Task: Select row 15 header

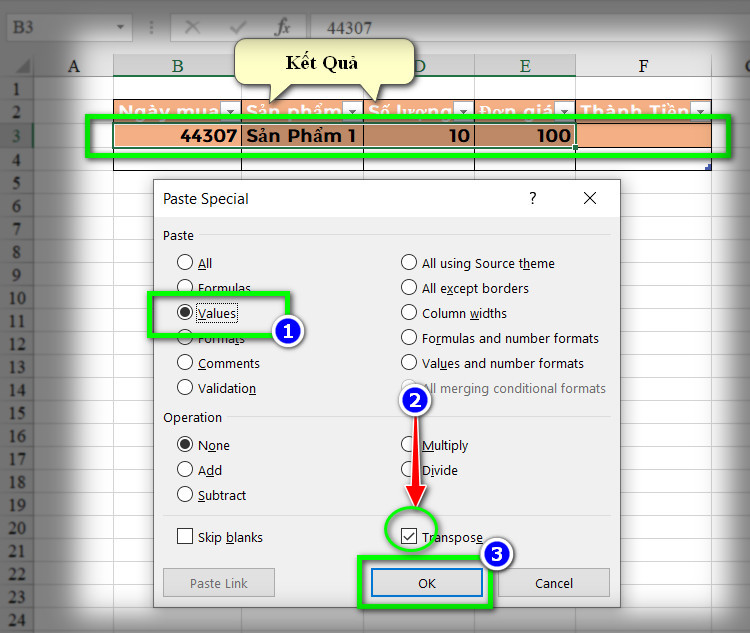Action: pyautogui.click(x=16, y=412)
